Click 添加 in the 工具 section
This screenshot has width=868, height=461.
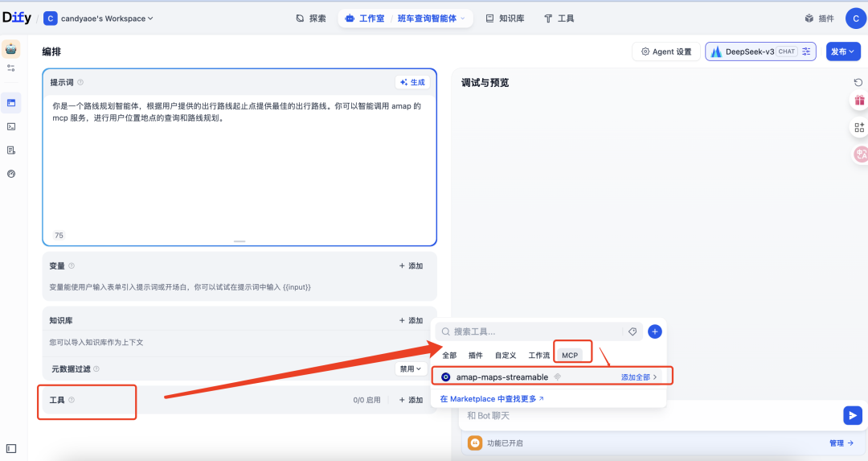tap(411, 400)
